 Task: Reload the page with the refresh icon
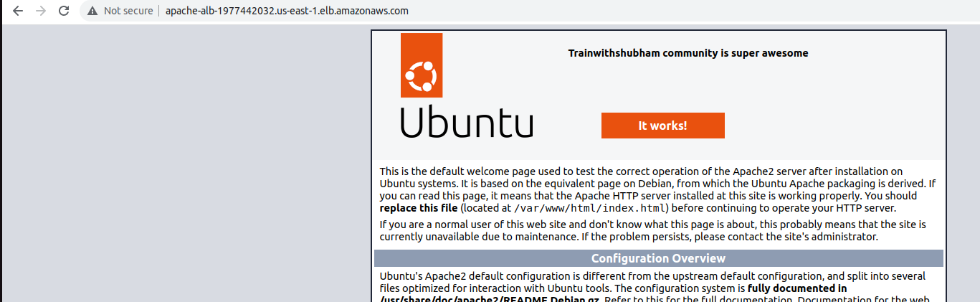click(64, 11)
